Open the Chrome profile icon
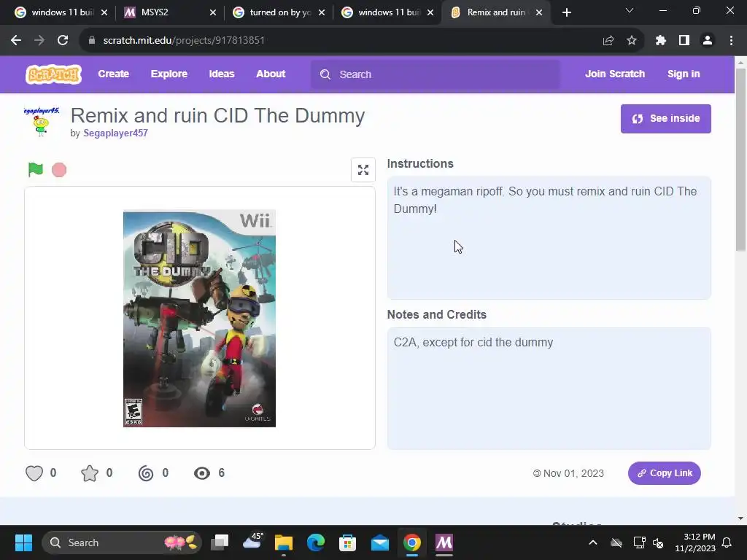Viewport: 747px width, 560px height. pyautogui.click(x=708, y=41)
